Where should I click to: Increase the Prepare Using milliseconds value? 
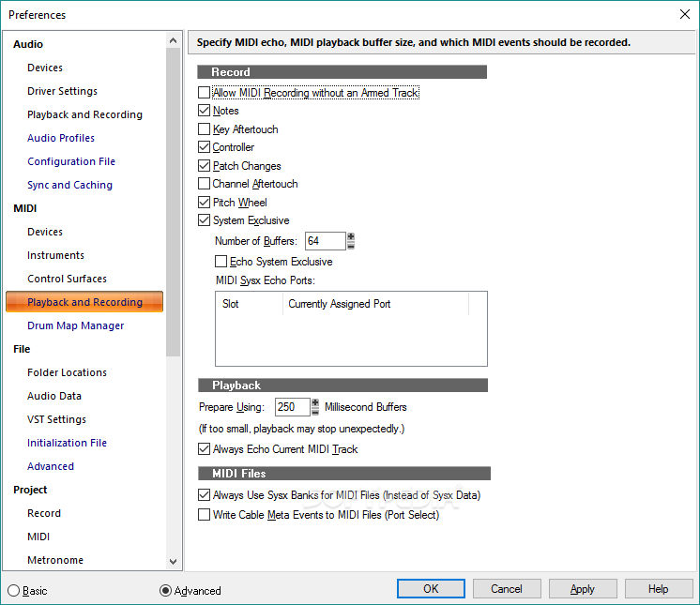[x=315, y=402]
